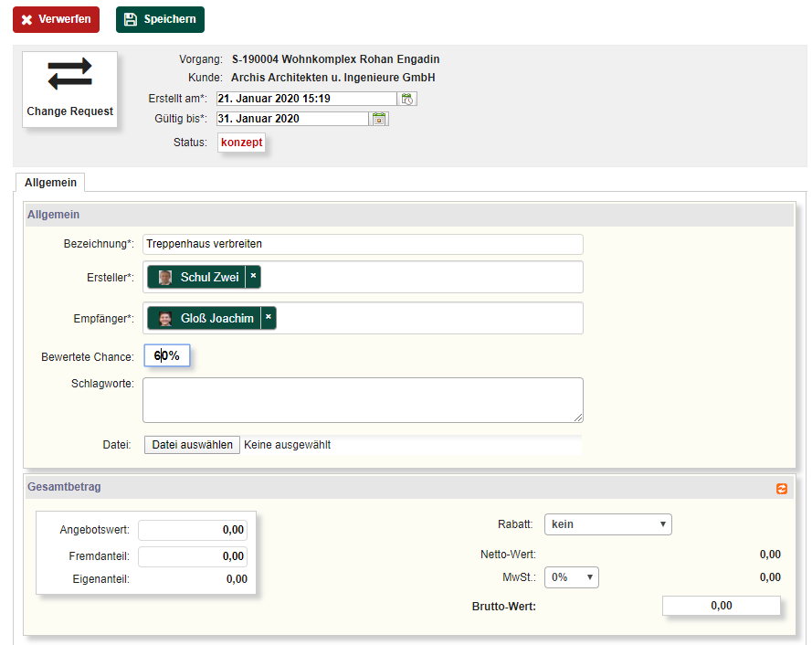Focus the Bewertete Chance field
The width and height of the screenshot is (812, 645).
click(167, 355)
